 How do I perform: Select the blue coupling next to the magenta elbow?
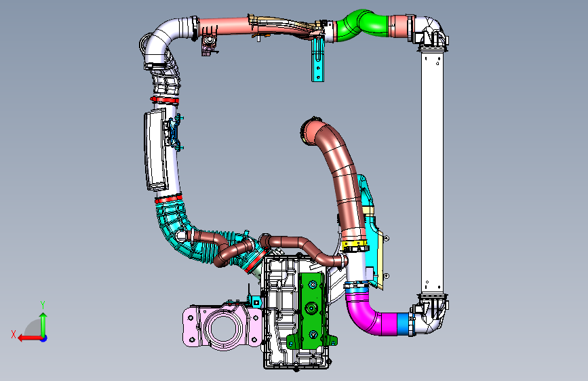point(403,323)
